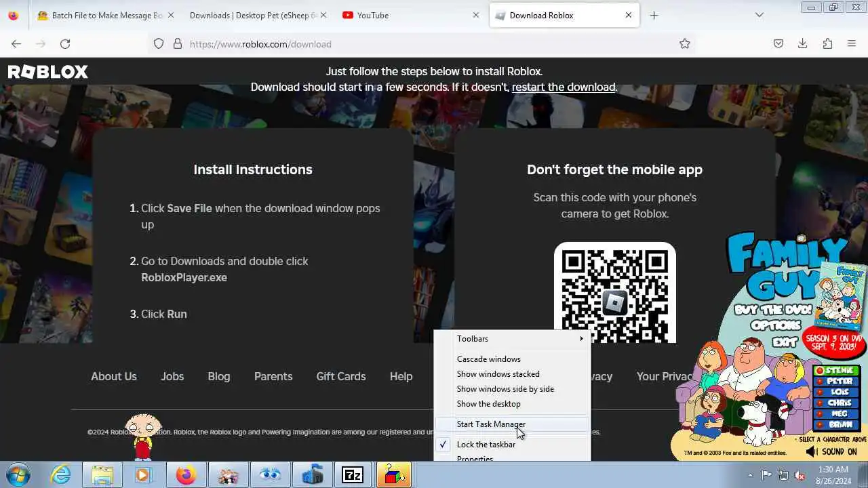Select Peter in character list
868x488 pixels.
point(837,382)
